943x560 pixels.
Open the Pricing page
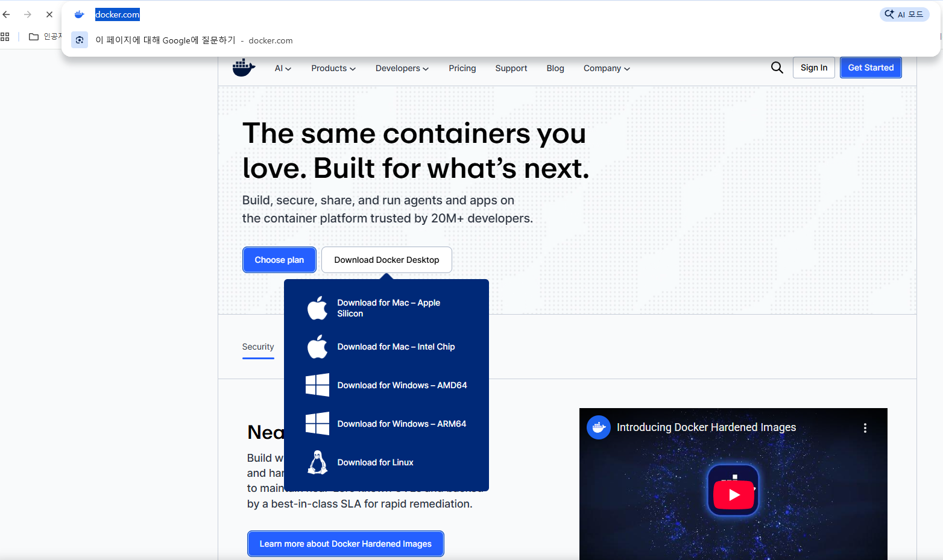[x=462, y=68]
